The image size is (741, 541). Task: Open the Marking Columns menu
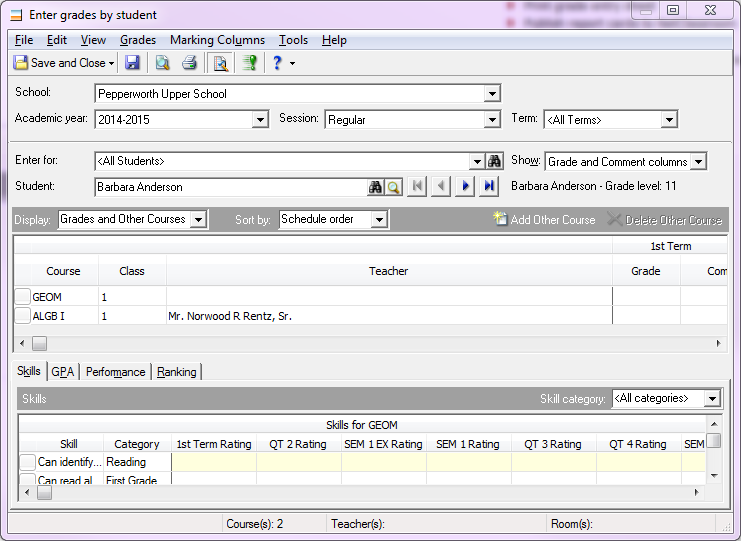(x=217, y=40)
